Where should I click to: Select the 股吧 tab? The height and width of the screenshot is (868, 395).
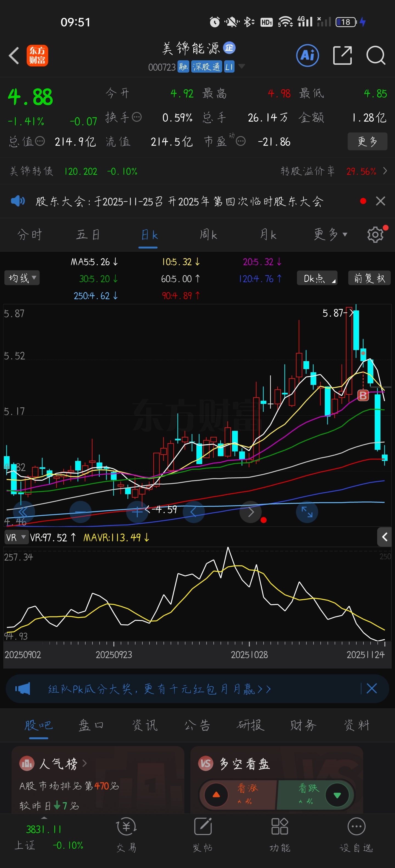pos(38,725)
